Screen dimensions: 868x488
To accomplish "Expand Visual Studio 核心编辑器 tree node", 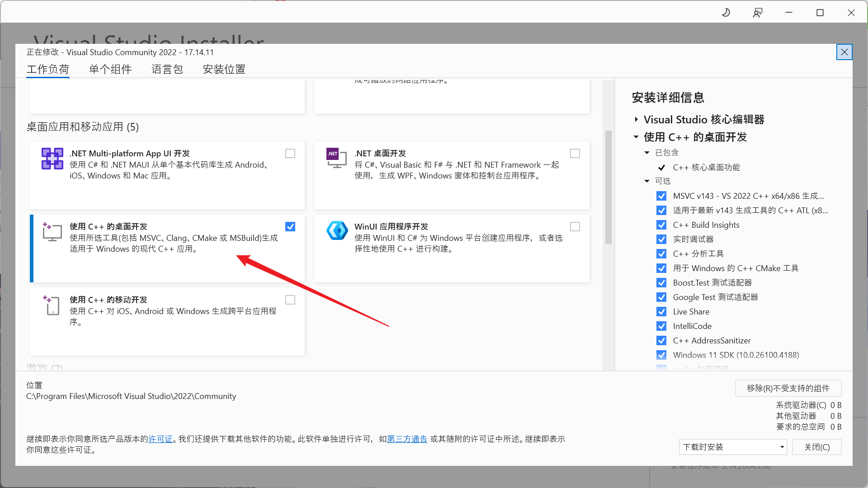I will (x=636, y=120).
